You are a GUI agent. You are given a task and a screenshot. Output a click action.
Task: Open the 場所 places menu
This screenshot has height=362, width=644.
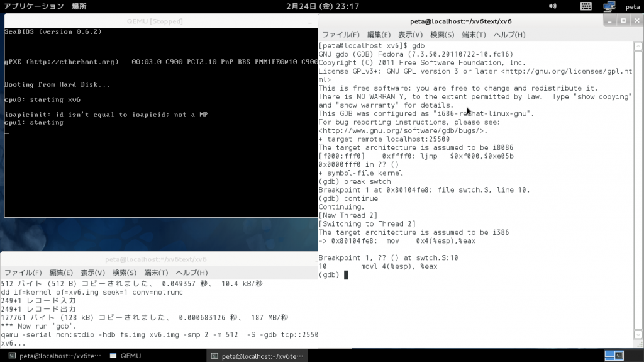click(x=79, y=6)
